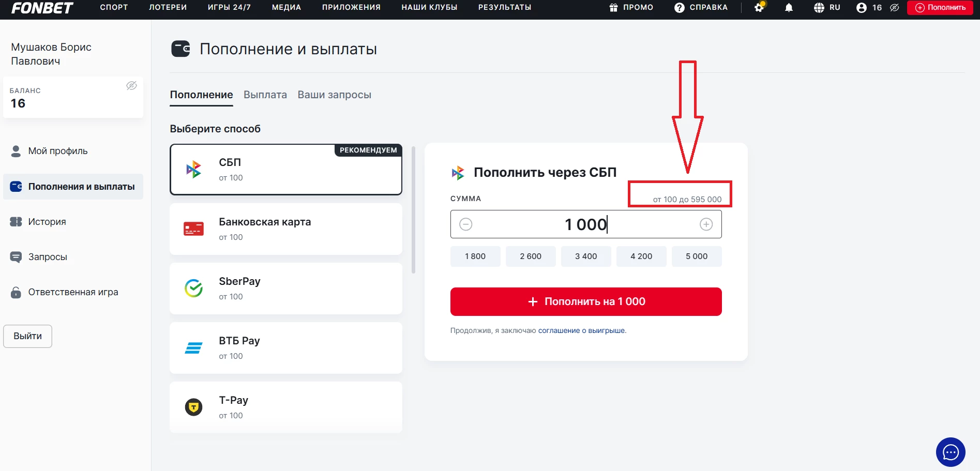Open the РЕЗУЛЬТАТЫ menu

coord(505,8)
